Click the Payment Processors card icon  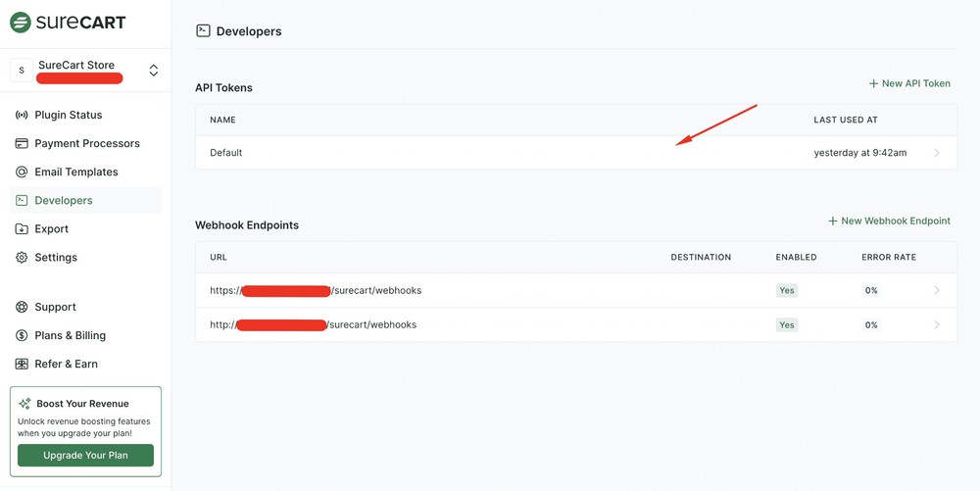(22, 143)
